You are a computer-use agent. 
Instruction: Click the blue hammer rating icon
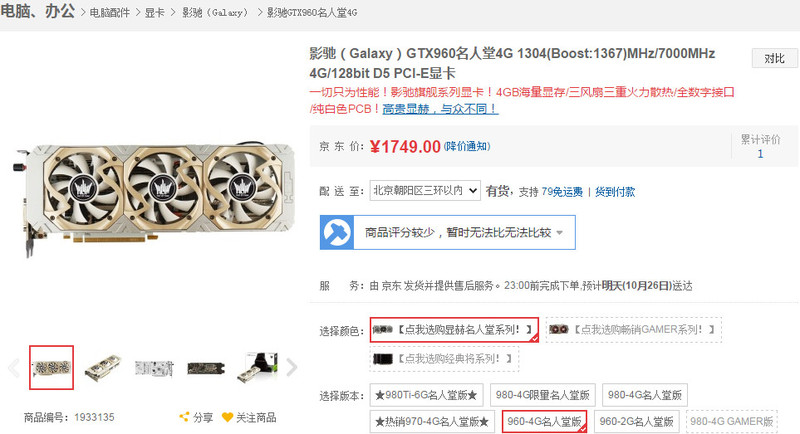click(337, 233)
